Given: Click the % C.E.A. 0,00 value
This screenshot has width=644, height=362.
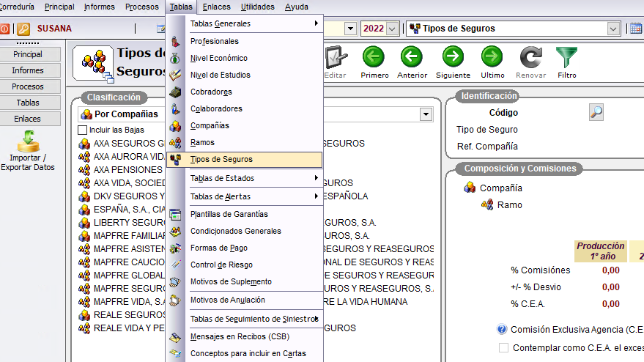Looking at the screenshot, I should tap(611, 304).
